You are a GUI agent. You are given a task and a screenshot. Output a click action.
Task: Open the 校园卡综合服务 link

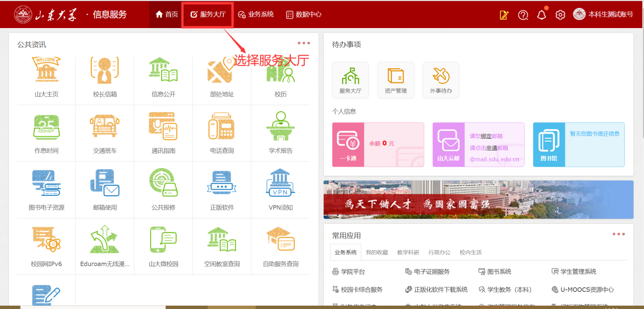[x=357, y=289]
